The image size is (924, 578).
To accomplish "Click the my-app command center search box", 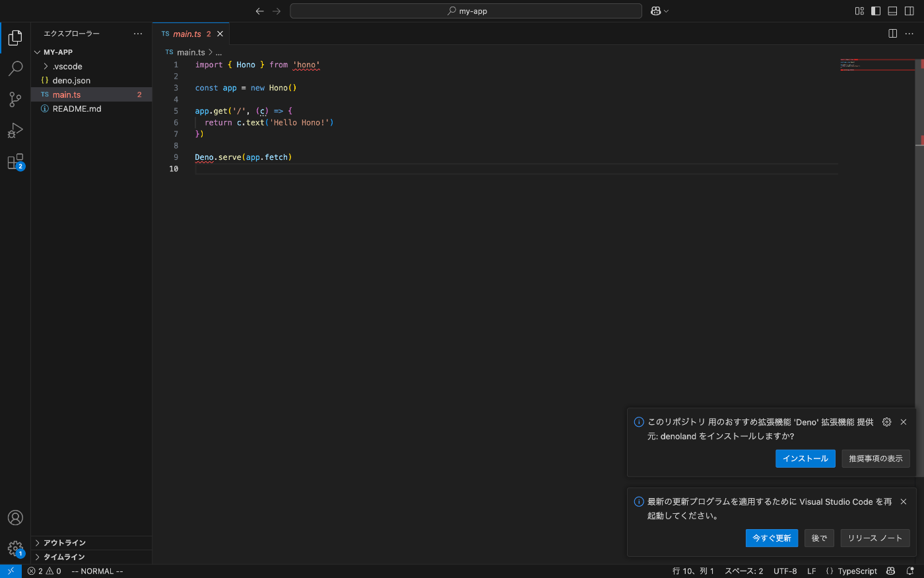I will tap(466, 11).
